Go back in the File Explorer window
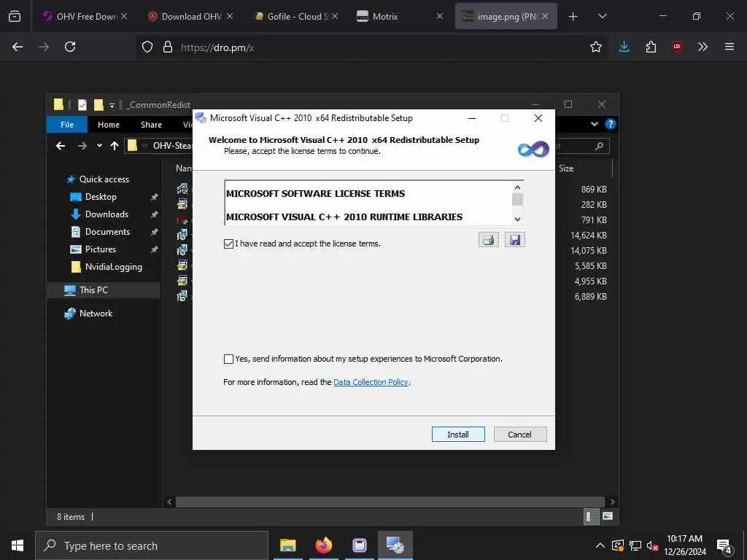Viewport: 747px width, 560px height. pyautogui.click(x=61, y=146)
